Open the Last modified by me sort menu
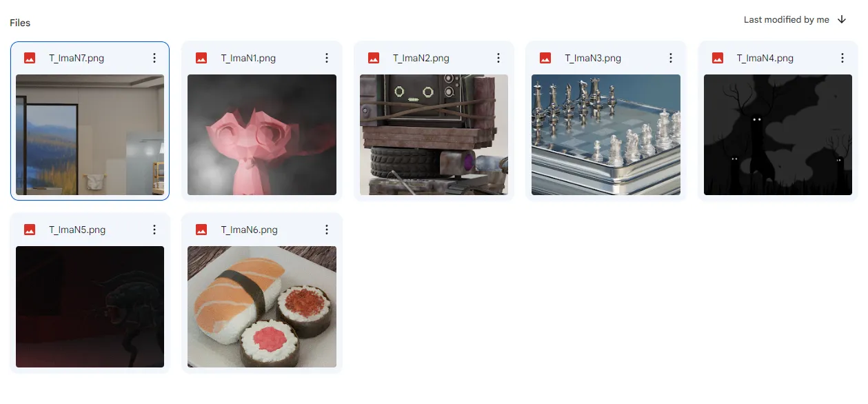 (787, 20)
